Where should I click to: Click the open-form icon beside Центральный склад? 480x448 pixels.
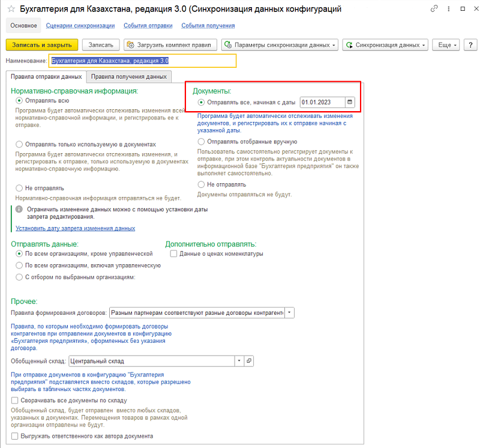pos(250,361)
